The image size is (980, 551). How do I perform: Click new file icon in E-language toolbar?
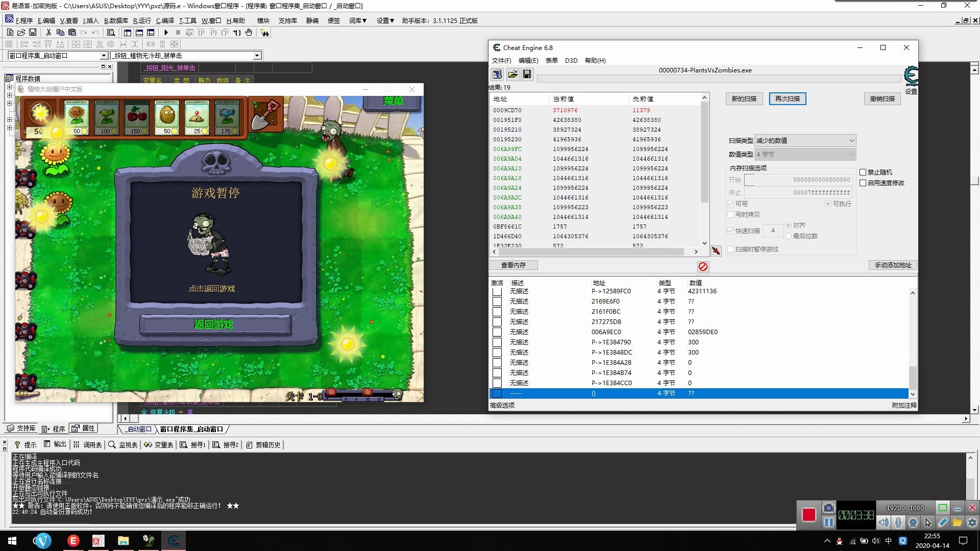point(10,32)
